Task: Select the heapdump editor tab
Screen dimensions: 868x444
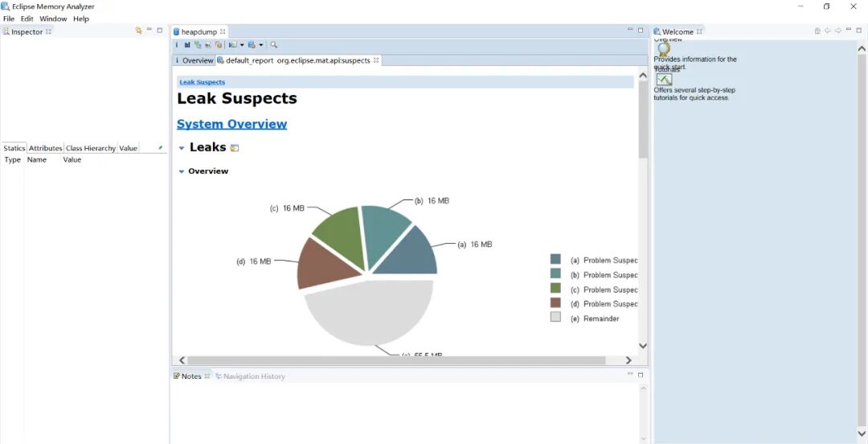Action: click(199, 31)
